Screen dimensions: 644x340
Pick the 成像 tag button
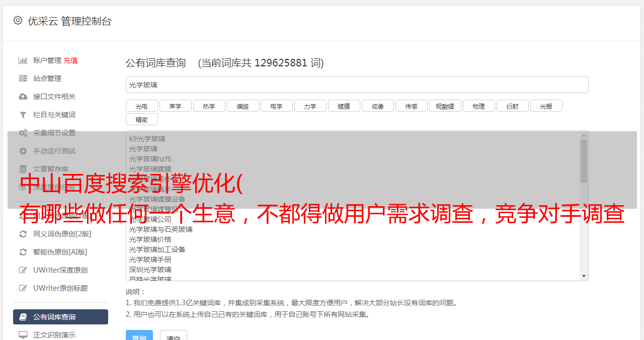(378, 106)
